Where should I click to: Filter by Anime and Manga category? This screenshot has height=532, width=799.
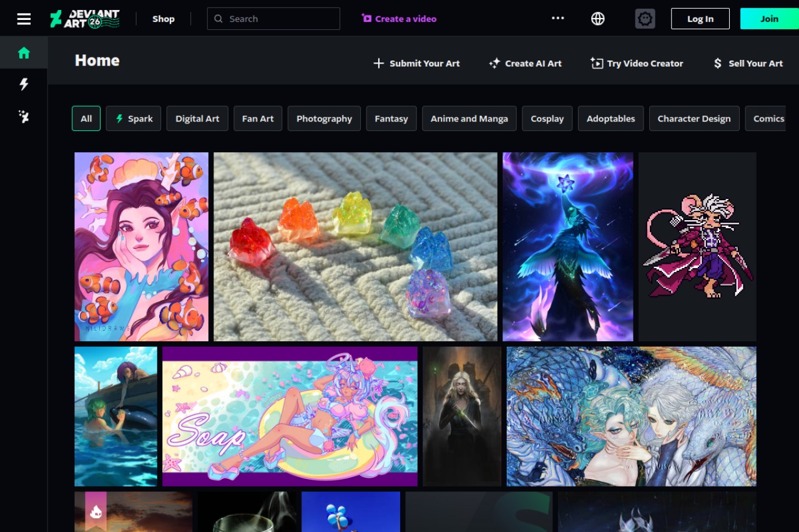[x=469, y=118]
